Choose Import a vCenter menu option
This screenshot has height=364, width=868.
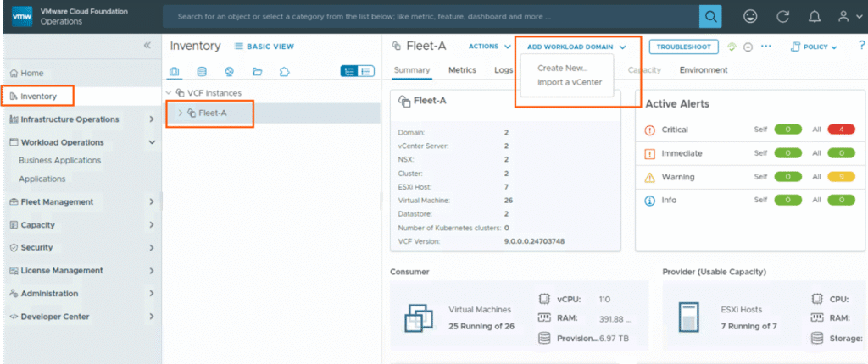coord(569,82)
